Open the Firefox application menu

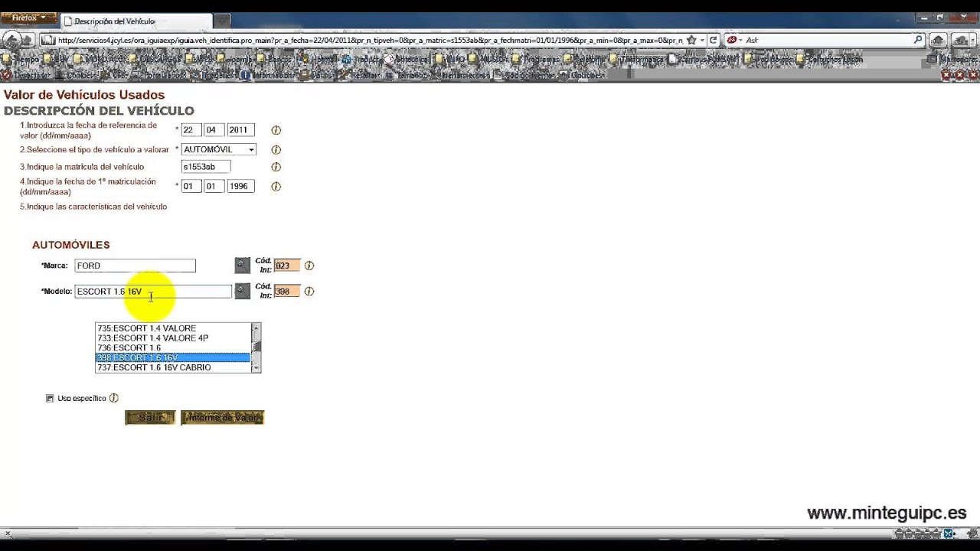[29, 18]
